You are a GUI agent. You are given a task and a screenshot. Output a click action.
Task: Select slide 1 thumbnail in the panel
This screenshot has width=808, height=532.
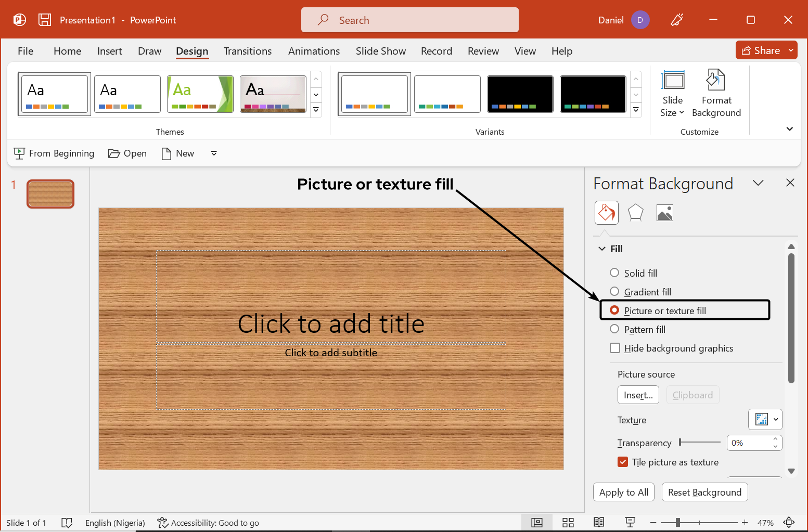point(50,193)
